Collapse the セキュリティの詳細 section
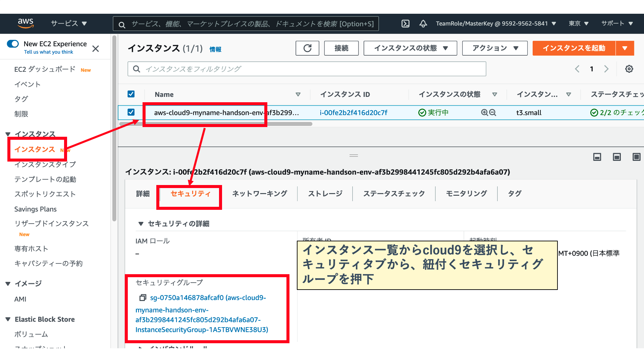Screen dimensions: 644x362 point(141,224)
